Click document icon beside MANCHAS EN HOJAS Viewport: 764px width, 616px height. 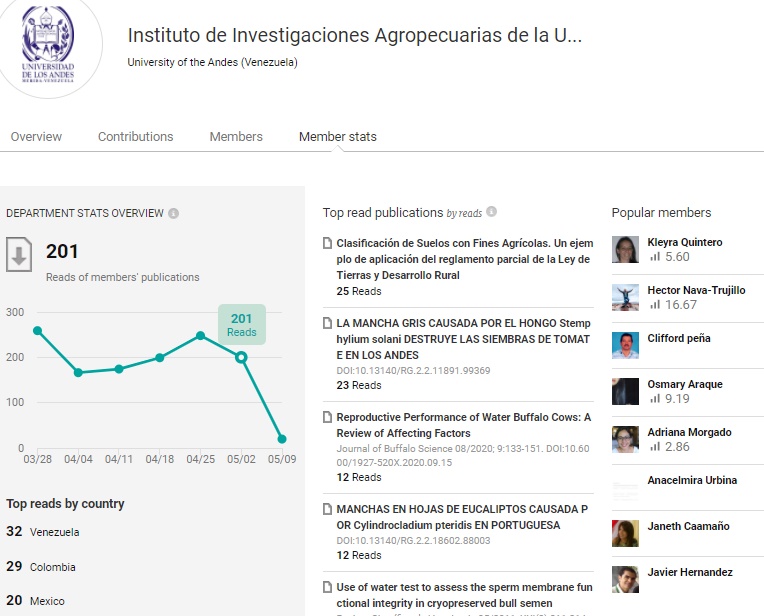tap(327, 509)
